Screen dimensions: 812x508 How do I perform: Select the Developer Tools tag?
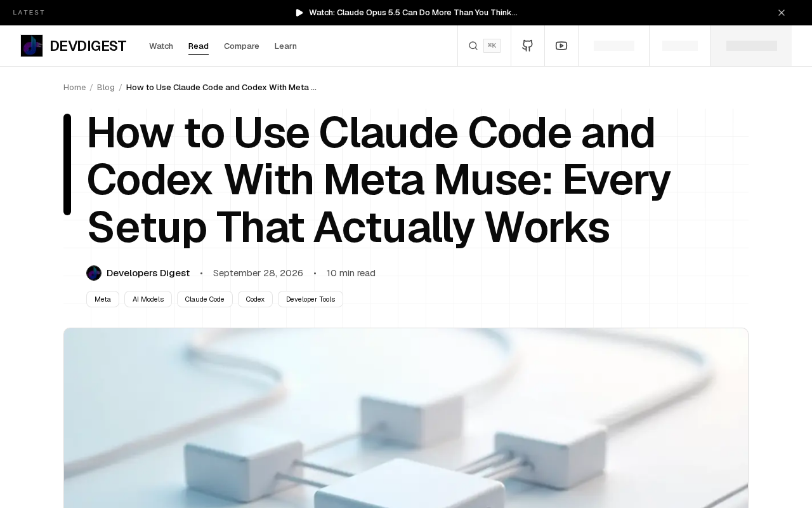310,299
